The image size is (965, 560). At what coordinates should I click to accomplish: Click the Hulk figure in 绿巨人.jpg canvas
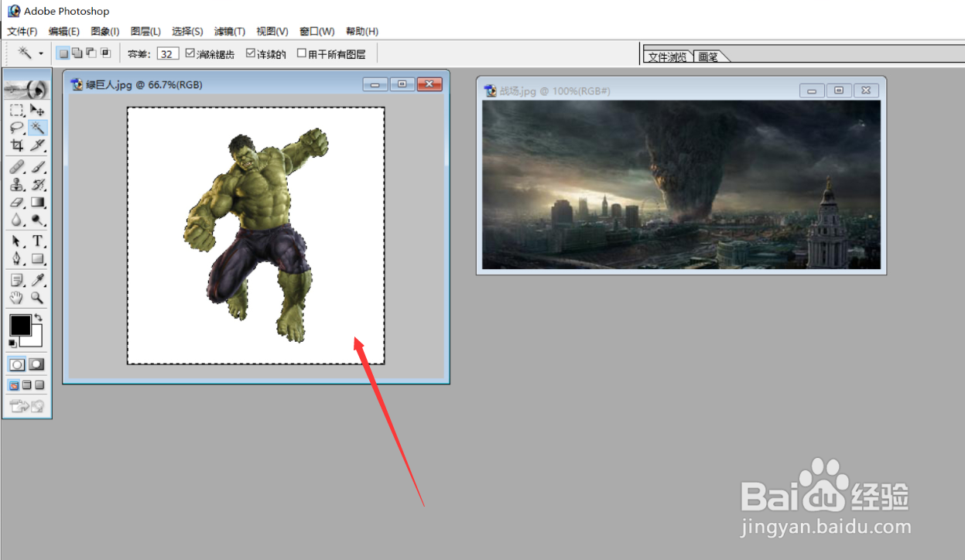pos(255,236)
